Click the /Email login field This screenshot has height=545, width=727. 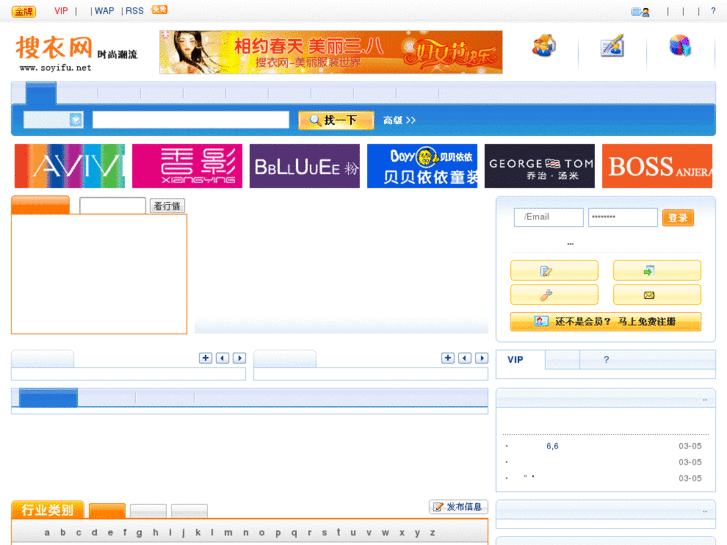[548, 217]
